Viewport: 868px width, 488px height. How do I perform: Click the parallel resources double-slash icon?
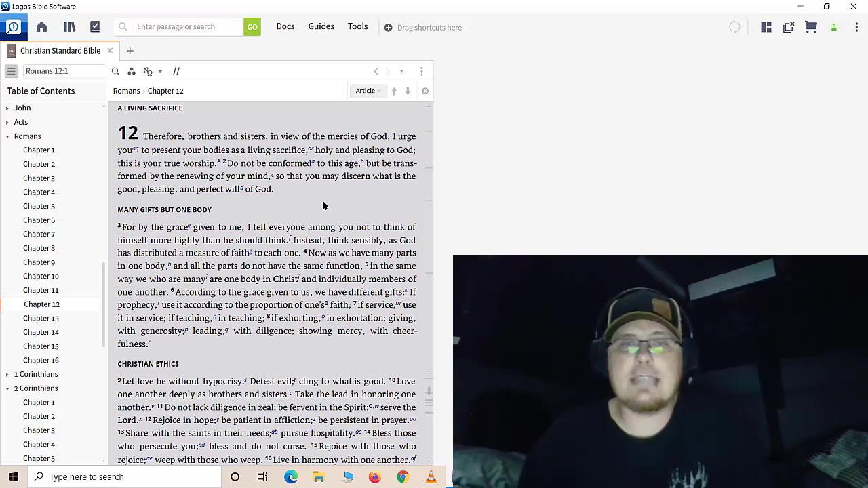click(x=176, y=71)
